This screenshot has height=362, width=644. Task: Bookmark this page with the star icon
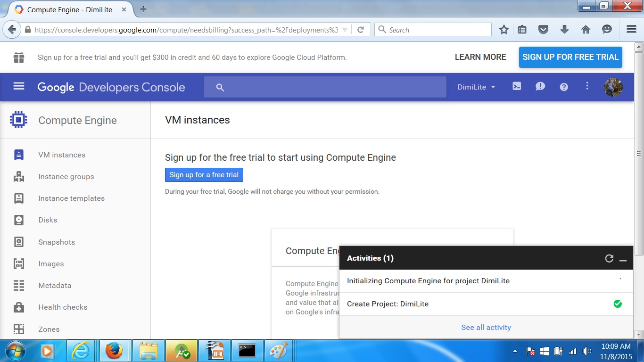tap(504, 30)
